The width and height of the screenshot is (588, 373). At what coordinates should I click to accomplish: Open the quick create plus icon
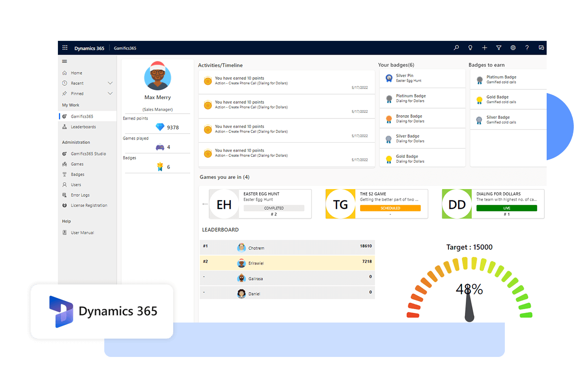484,48
